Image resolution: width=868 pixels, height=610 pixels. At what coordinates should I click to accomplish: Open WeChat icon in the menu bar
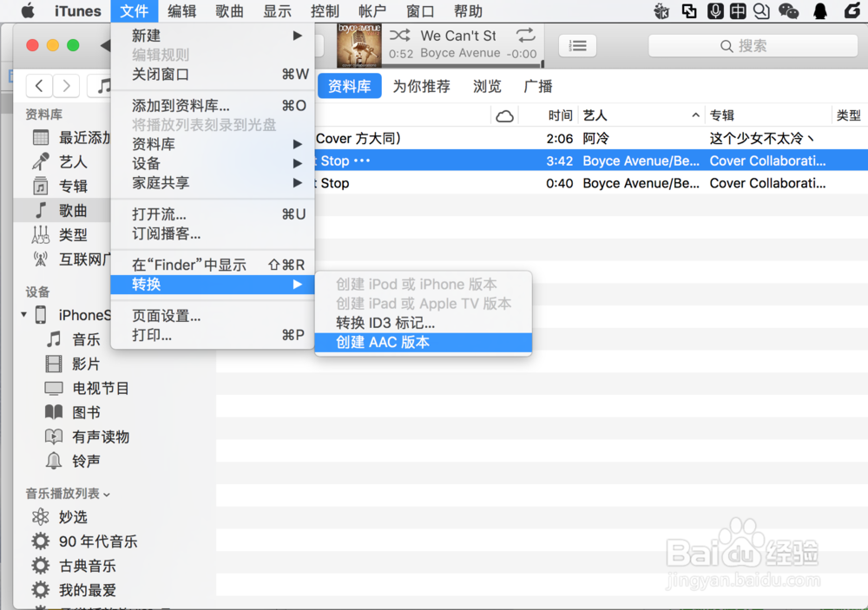tap(789, 10)
